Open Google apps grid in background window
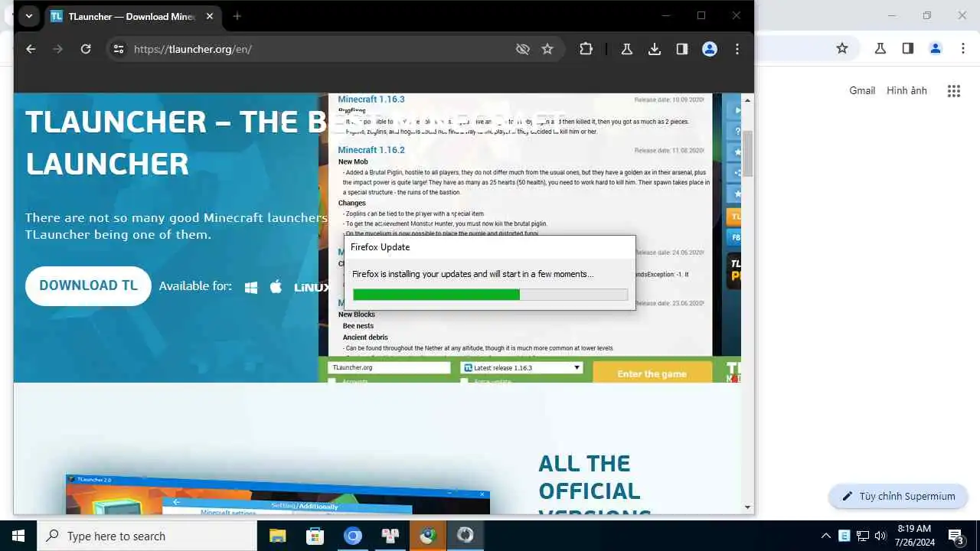 pos(953,91)
